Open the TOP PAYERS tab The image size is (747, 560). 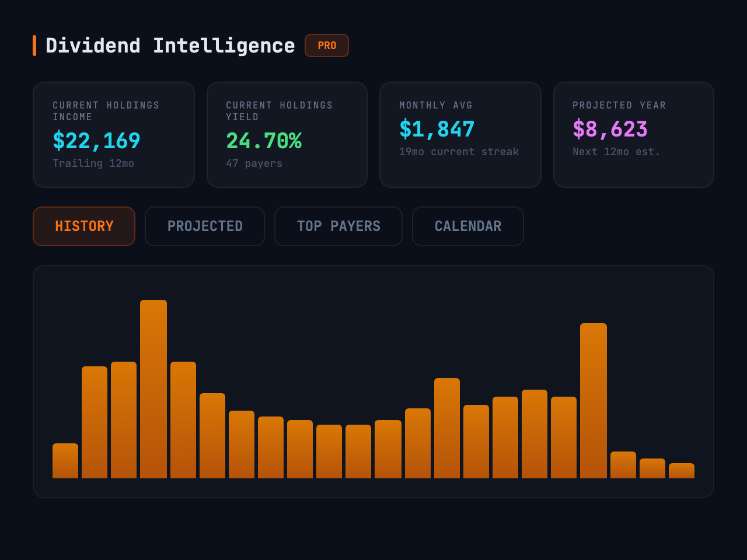pos(338,226)
